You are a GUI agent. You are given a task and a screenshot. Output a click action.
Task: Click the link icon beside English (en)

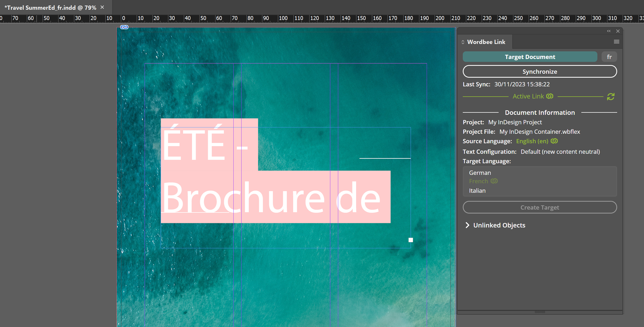coord(554,141)
